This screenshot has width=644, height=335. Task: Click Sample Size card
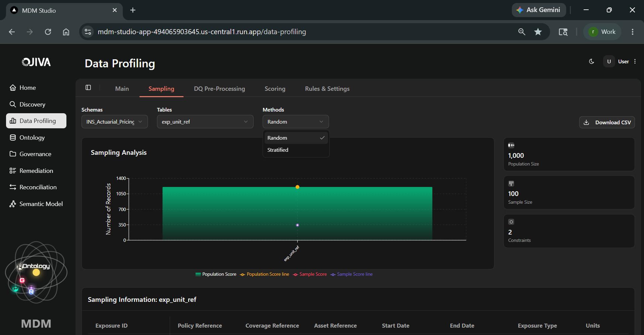coord(569,193)
